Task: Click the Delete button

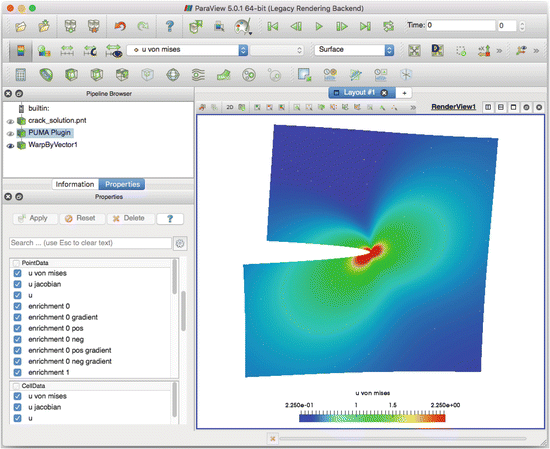Action: point(129,219)
